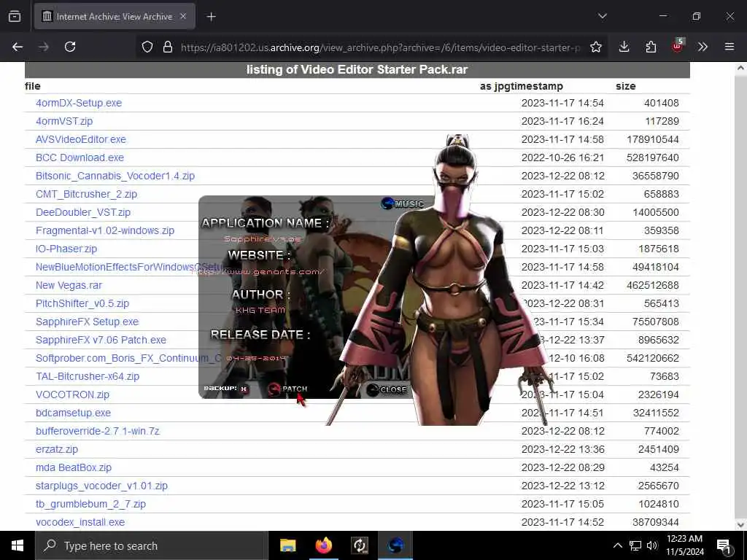Image resolution: width=747 pixels, height=560 pixels.
Task: Switch to patcher app in taskbar
Action: click(x=395, y=545)
